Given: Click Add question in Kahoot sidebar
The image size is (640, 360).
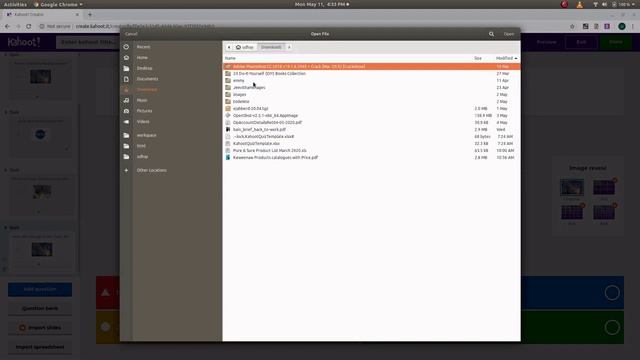Looking at the screenshot, I should pyautogui.click(x=40, y=289).
